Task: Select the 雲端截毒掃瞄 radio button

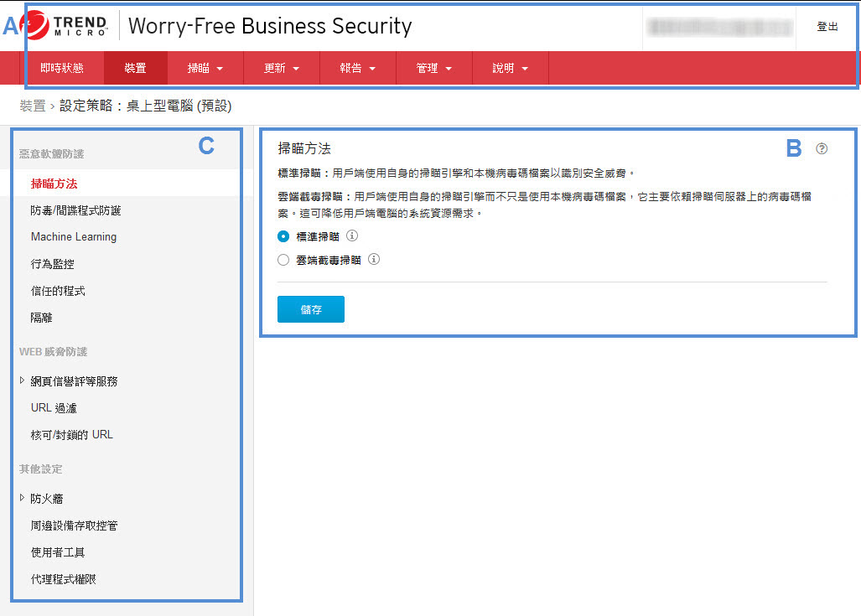Action: coord(283,261)
